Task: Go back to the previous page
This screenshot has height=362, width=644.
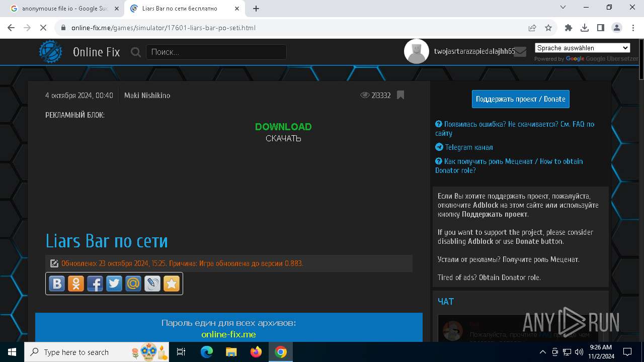Action: (x=12, y=28)
